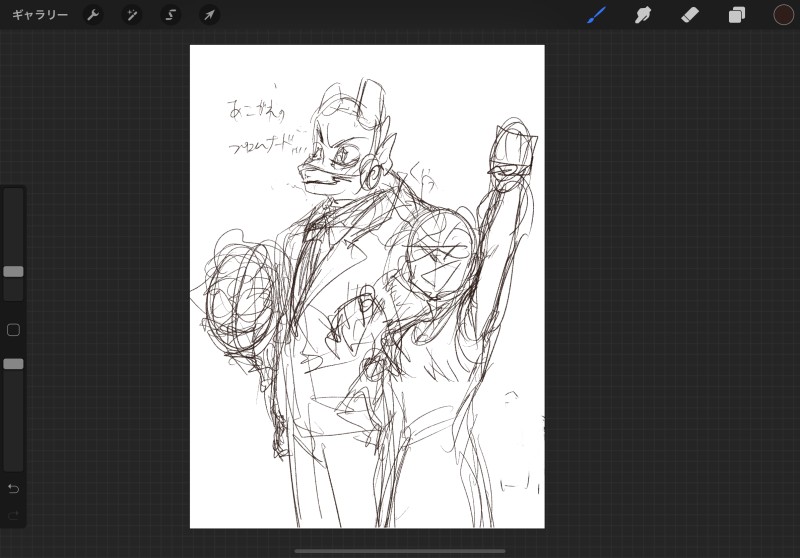
Task: Select the Smudge finger tool
Action: pos(643,15)
